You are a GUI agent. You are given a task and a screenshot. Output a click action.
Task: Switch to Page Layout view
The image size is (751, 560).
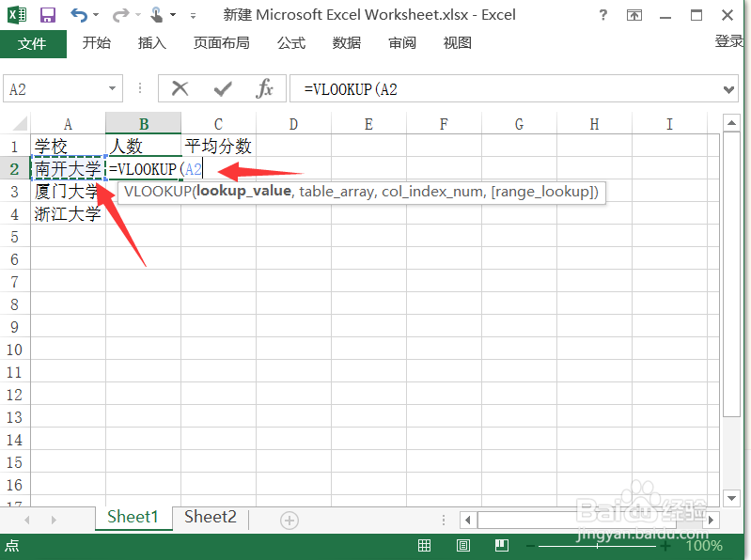pos(463,546)
